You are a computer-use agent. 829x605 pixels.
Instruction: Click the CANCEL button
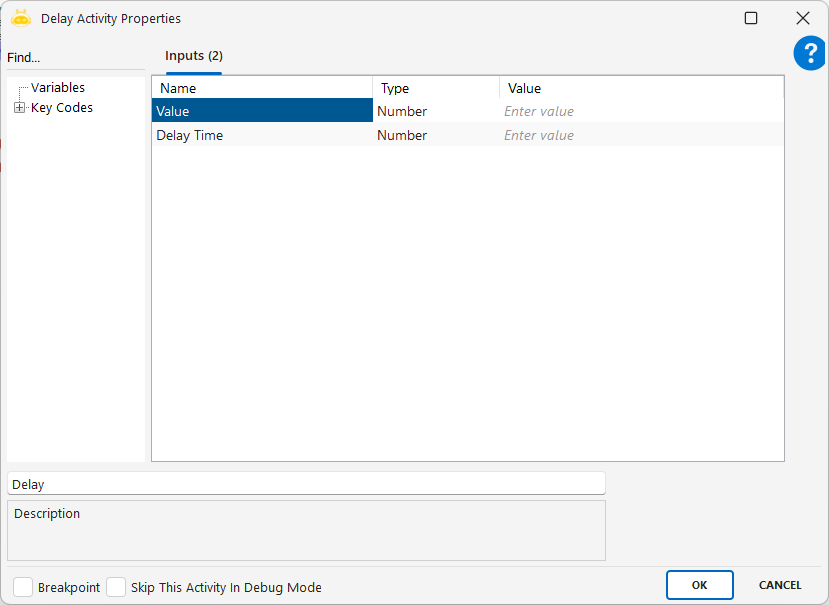[780, 585]
